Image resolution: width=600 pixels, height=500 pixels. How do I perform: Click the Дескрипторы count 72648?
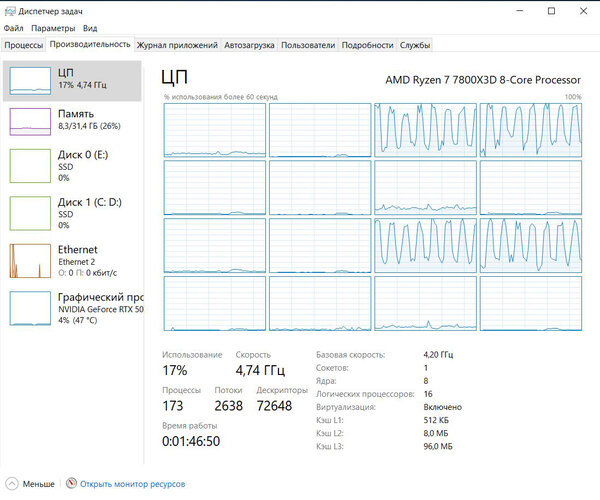pyautogui.click(x=274, y=406)
